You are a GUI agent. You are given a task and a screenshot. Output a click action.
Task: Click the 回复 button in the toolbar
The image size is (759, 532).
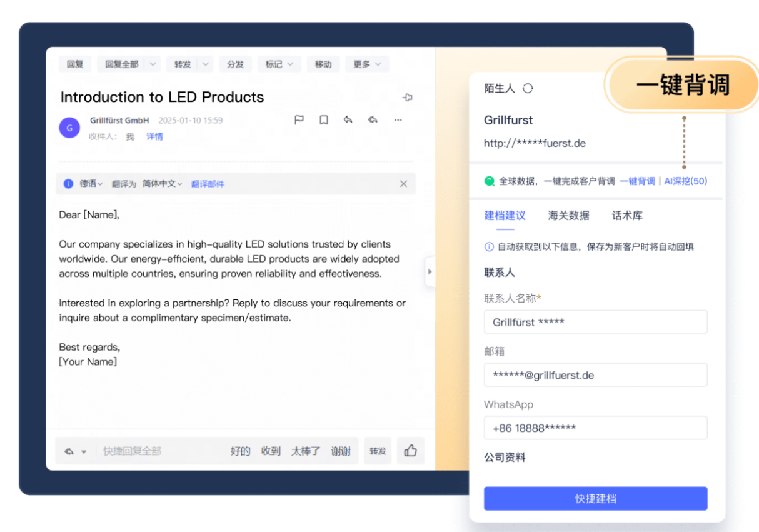75,64
